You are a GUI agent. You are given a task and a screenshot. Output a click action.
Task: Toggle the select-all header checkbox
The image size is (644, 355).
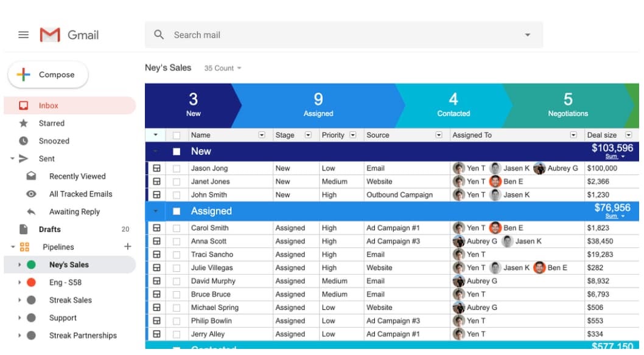pos(177,136)
